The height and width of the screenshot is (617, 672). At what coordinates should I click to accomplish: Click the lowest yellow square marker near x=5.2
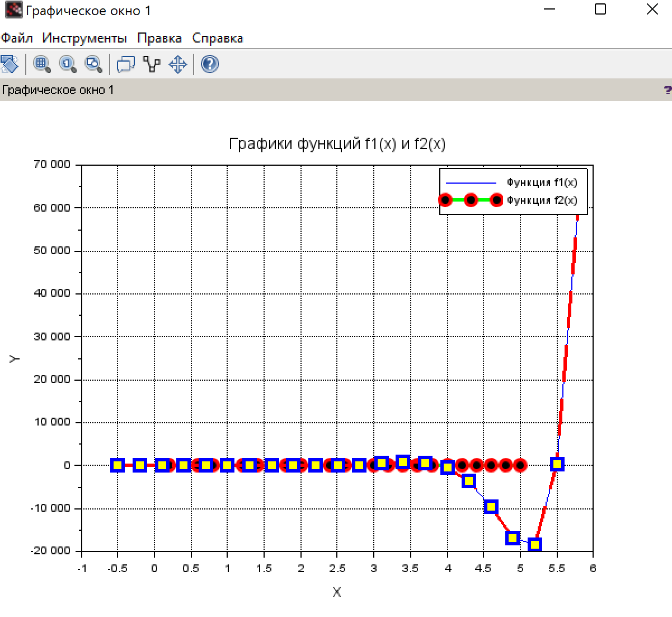click(535, 544)
